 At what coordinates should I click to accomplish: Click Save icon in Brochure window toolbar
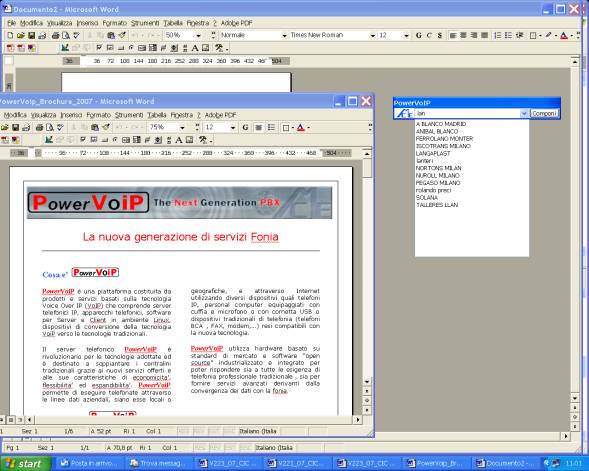(15, 127)
